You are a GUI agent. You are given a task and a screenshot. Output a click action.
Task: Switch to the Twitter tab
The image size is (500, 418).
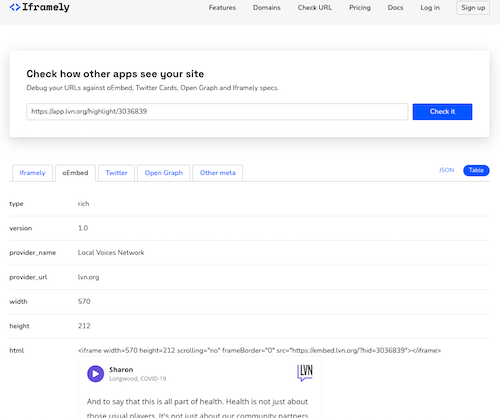[116, 173]
